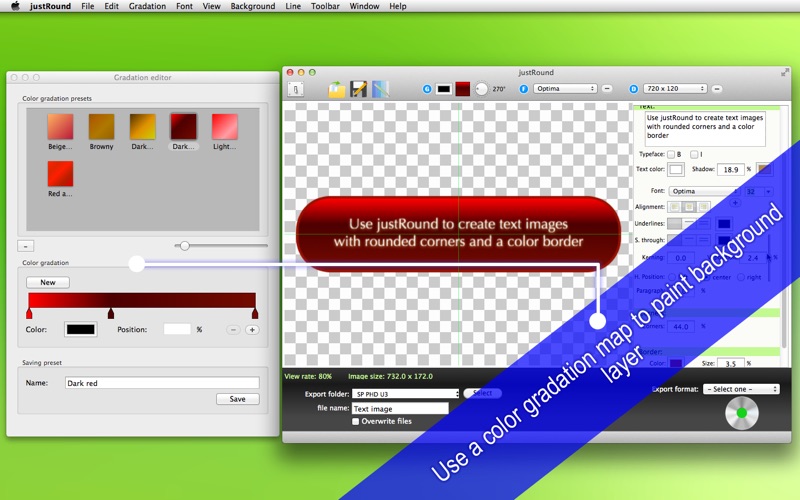This screenshot has height=500, width=800.
Task: Click the disc export button
Action: (742, 413)
